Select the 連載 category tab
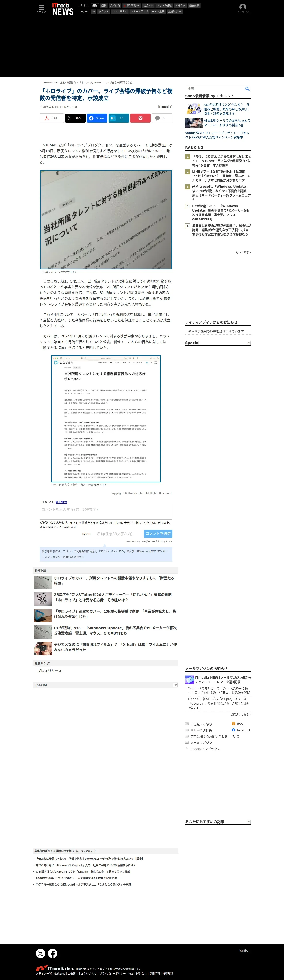Image resolution: width=284 pixels, height=980 pixels. [x=104, y=6]
